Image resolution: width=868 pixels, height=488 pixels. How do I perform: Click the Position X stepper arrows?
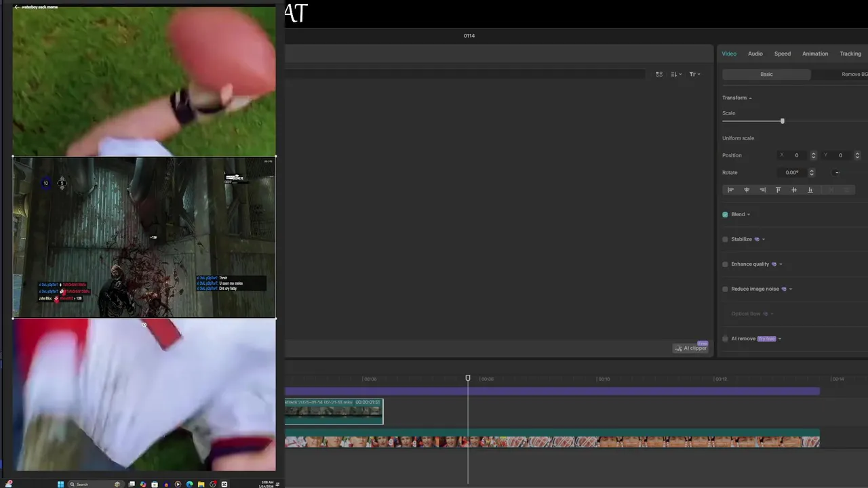[x=813, y=155]
